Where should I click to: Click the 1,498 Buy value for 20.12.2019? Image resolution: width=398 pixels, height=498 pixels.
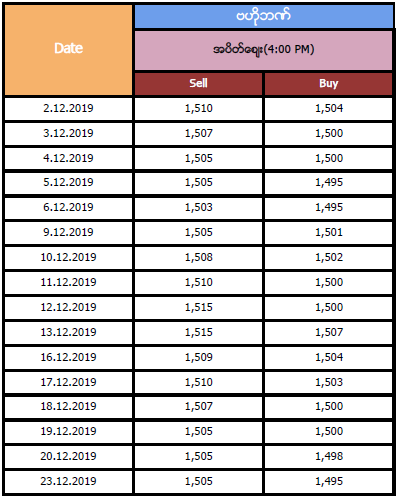328,457
